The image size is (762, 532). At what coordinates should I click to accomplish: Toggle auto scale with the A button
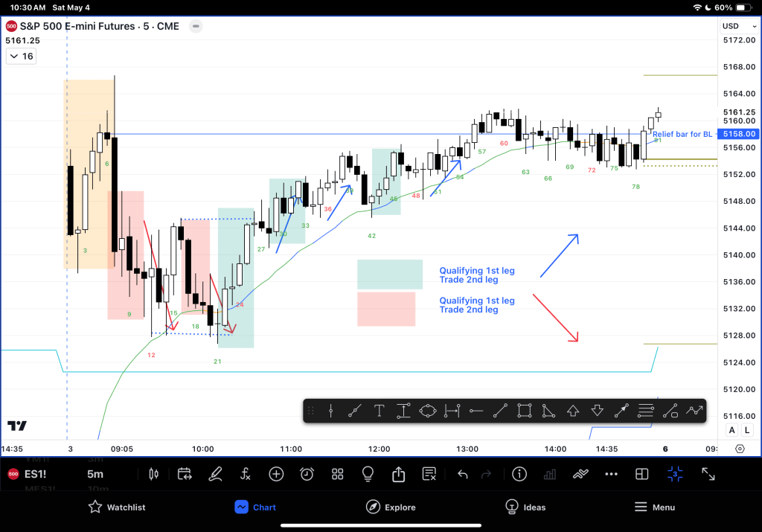(x=731, y=430)
